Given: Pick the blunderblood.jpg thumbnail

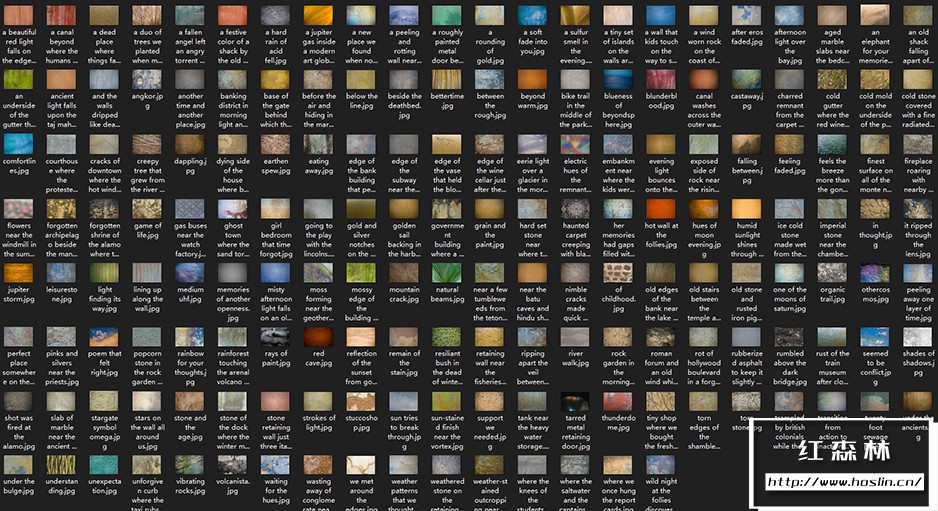Looking at the screenshot, I should click(x=661, y=80).
